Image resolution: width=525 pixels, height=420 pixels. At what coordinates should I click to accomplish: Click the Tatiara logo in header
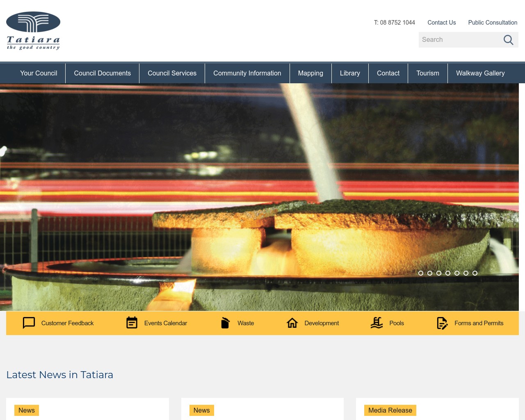pos(33,31)
